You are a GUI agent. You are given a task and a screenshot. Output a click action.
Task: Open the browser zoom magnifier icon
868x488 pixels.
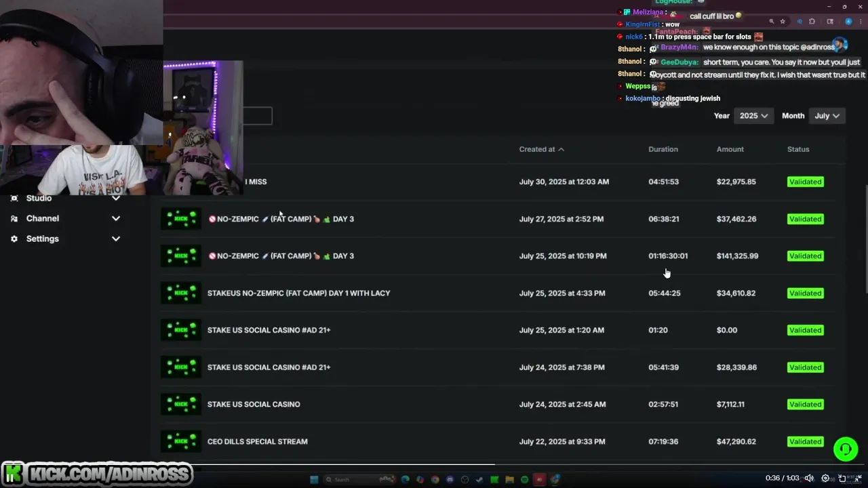tap(771, 22)
